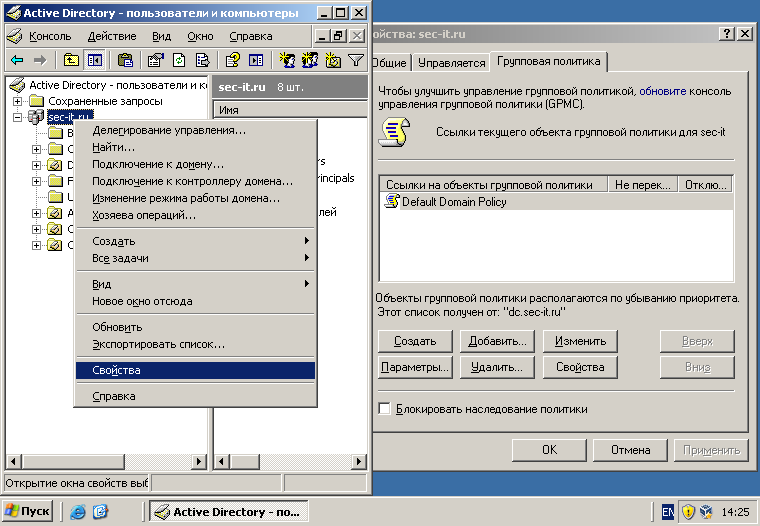
Task: Select Делегирование управления… in context menu
Action: 195,130
